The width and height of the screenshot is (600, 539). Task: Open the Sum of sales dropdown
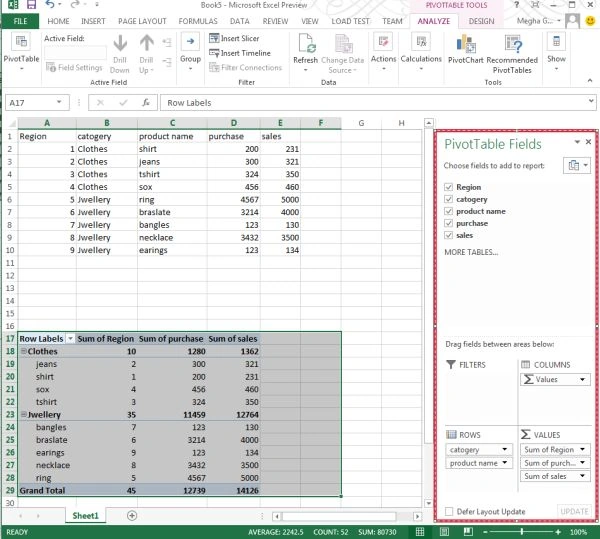[582, 476]
